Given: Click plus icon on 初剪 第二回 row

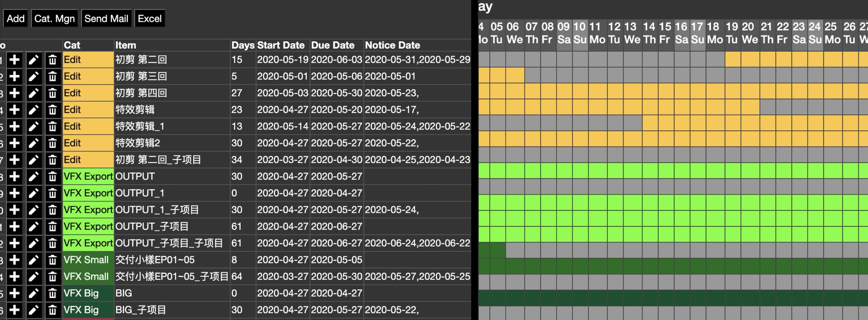Looking at the screenshot, I should pos(14,60).
